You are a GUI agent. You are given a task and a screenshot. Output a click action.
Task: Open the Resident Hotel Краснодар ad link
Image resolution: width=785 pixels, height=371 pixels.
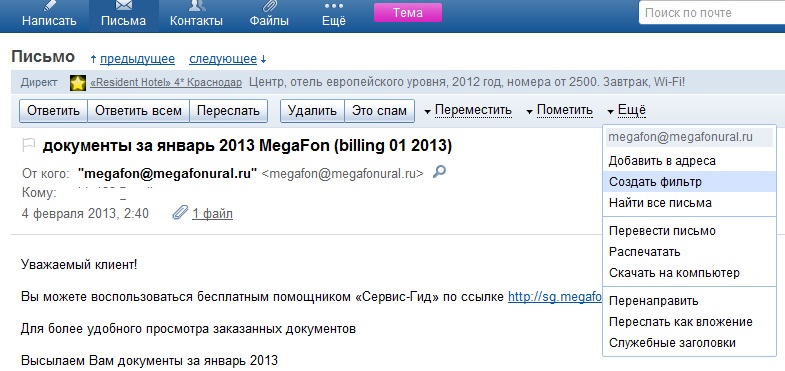pos(166,83)
